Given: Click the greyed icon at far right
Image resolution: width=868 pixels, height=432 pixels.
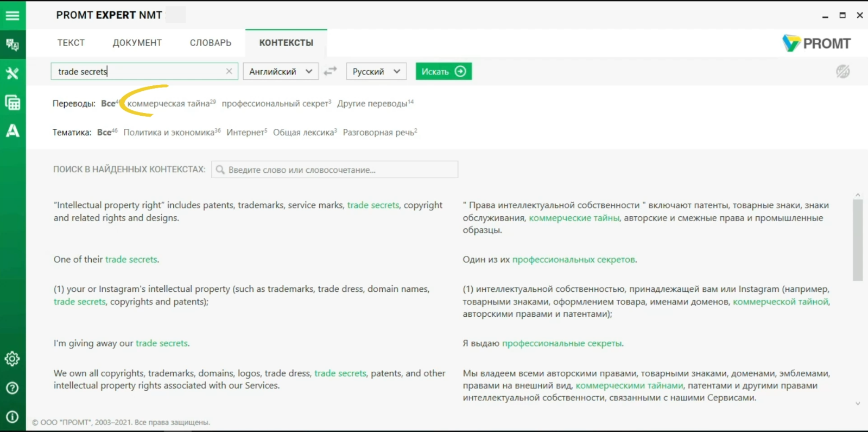Looking at the screenshot, I should 842,71.
